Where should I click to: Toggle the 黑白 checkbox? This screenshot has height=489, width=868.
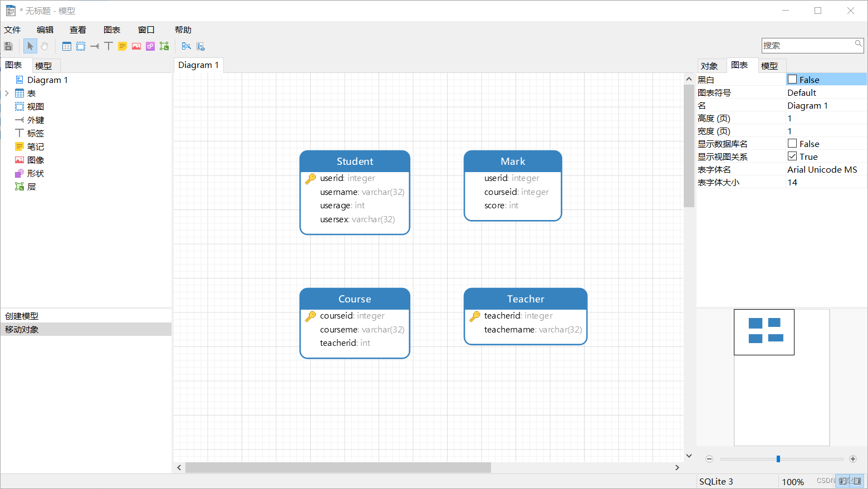click(x=792, y=80)
